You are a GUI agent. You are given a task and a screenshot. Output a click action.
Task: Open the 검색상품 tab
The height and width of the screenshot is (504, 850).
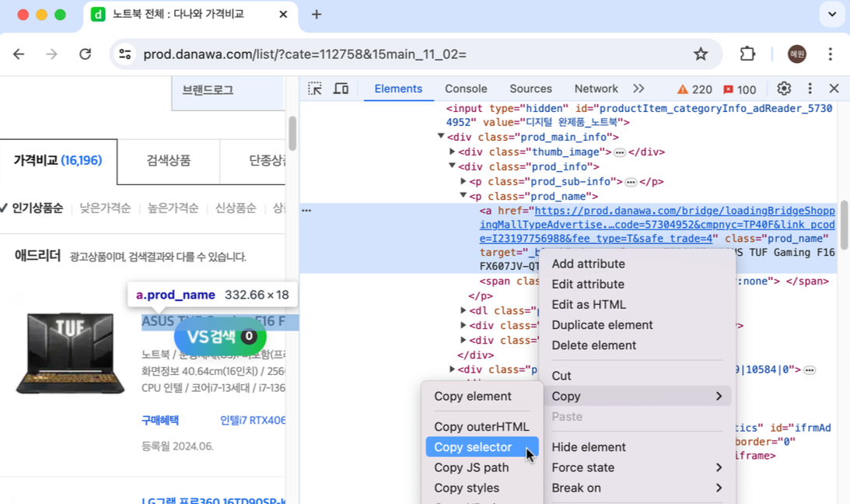coord(169,161)
